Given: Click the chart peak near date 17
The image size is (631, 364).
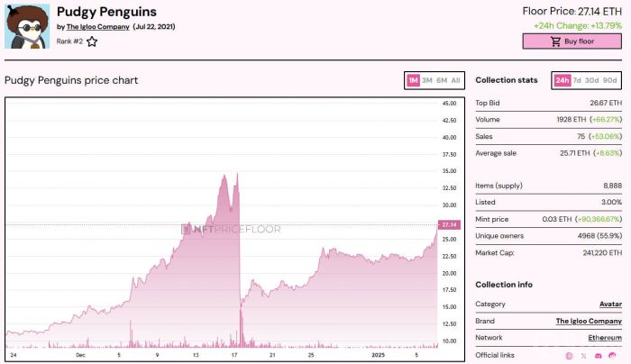Looking at the screenshot, I should click(x=237, y=174).
